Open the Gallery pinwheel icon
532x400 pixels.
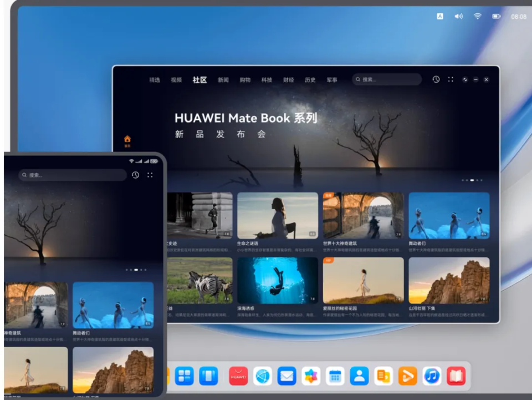pyautogui.click(x=311, y=376)
